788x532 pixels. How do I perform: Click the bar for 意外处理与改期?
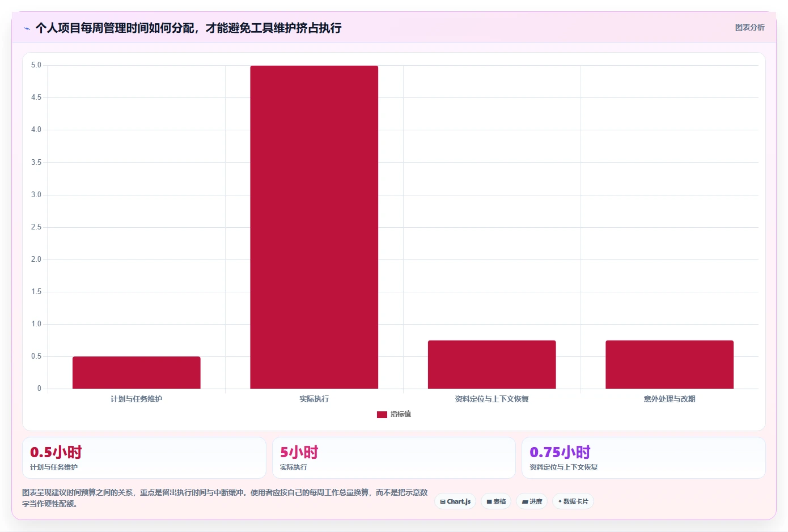point(670,365)
